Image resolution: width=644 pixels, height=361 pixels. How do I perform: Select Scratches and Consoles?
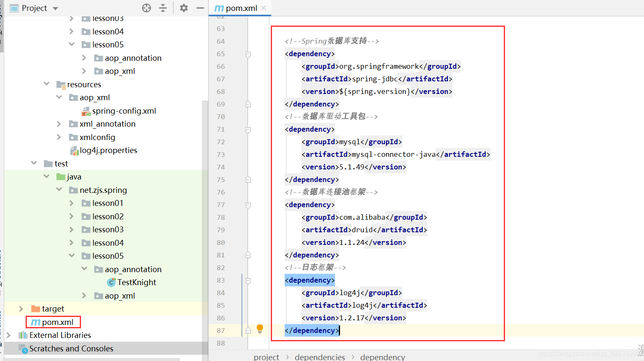71,348
